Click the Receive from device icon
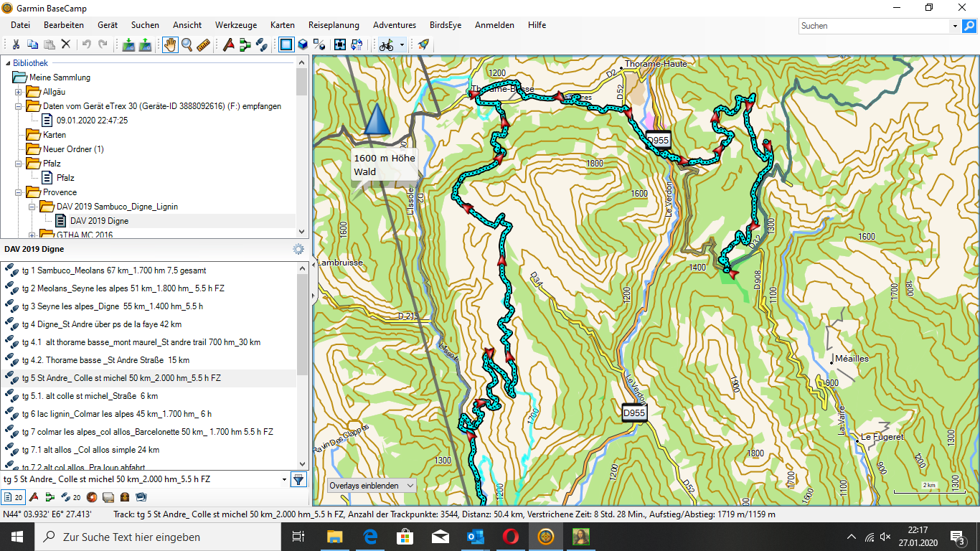Image resolution: width=980 pixels, height=551 pixels. [x=145, y=44]
